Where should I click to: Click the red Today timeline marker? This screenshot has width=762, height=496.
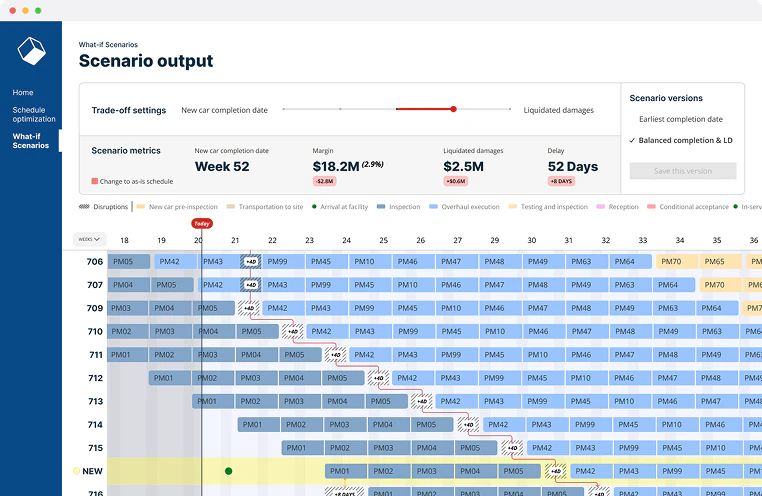(202, 223)
